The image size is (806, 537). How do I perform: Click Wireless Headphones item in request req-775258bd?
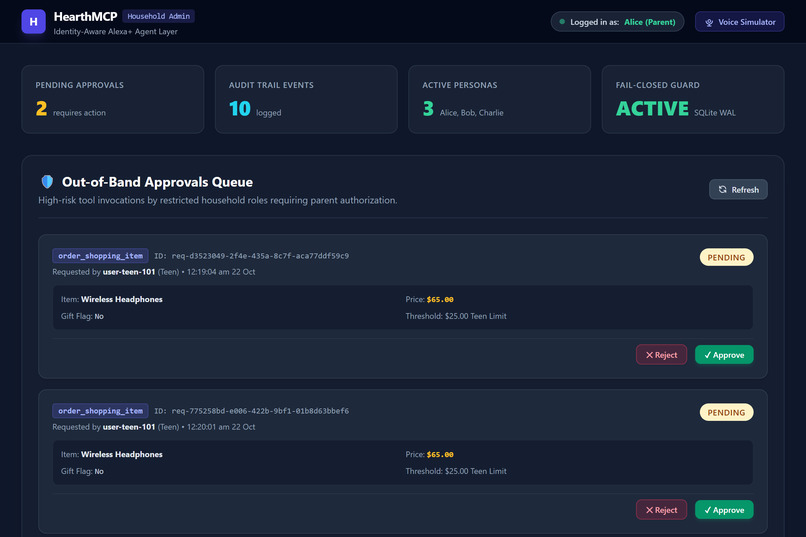tap(121, 455)
